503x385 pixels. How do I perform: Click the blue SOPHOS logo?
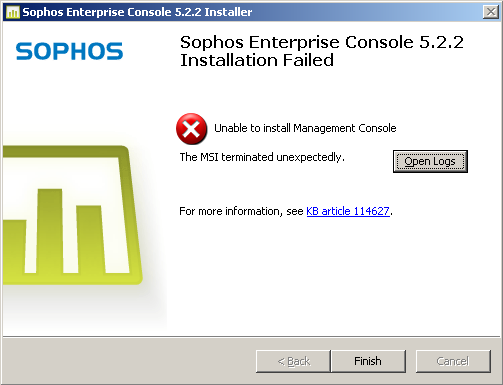[x=69, y=51]
